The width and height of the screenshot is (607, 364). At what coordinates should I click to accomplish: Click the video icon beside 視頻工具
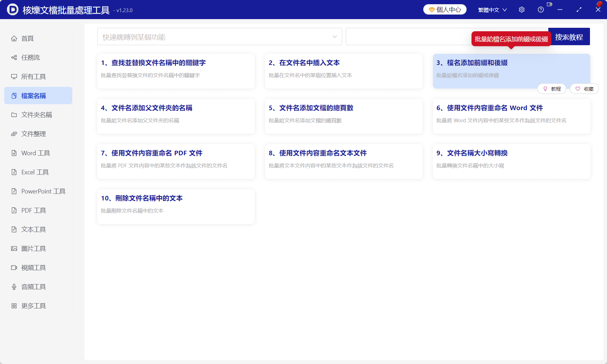coord(14,268)
